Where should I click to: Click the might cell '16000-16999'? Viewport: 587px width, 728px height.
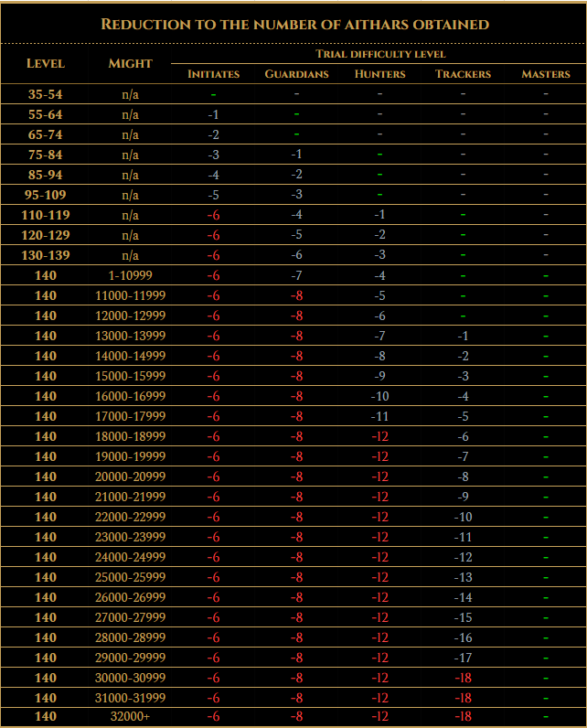(x=131, y=396)
